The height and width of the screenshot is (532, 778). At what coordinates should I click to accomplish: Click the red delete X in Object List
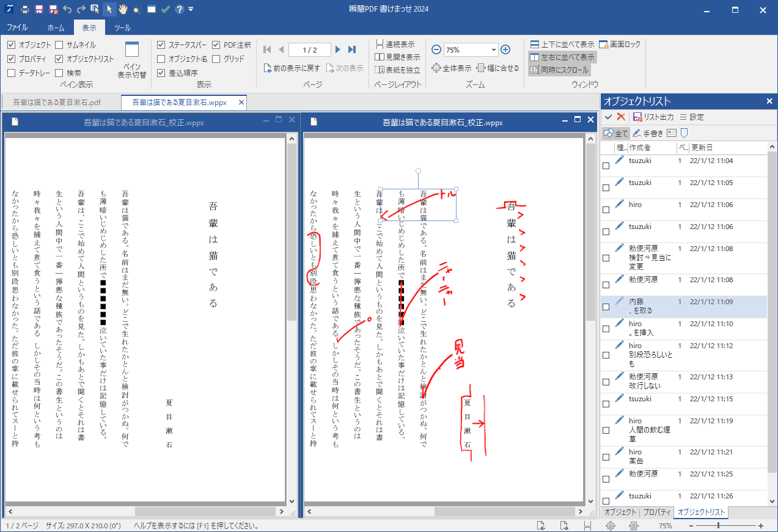[x=621, y=117]
